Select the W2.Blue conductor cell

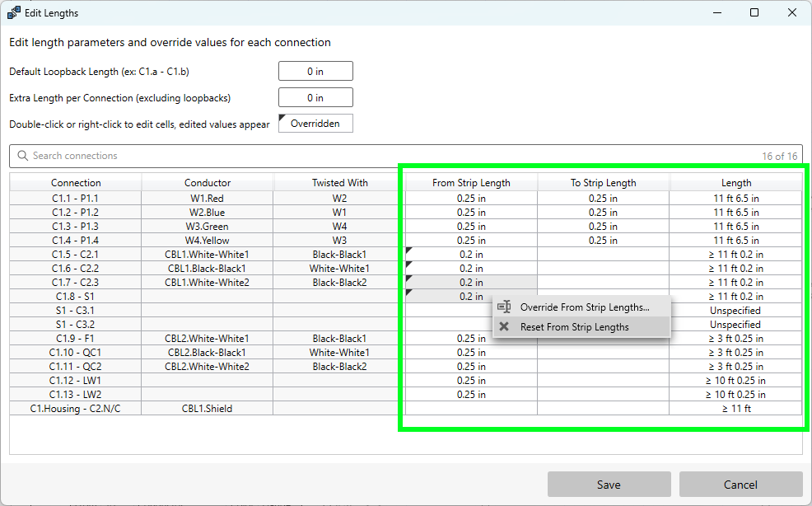point(208,212)
